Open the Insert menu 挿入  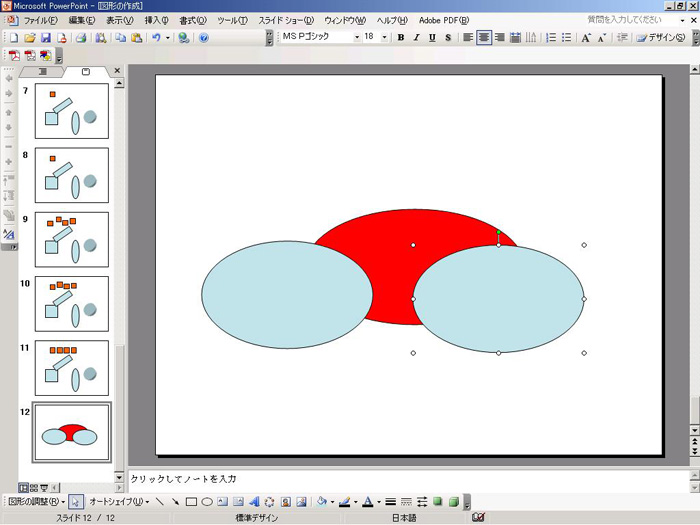(157, 21)
